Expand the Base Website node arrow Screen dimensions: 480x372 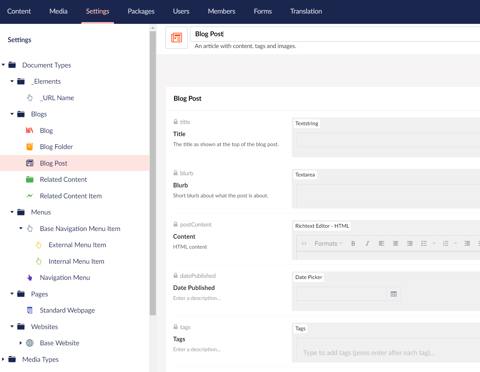point(21,343)
